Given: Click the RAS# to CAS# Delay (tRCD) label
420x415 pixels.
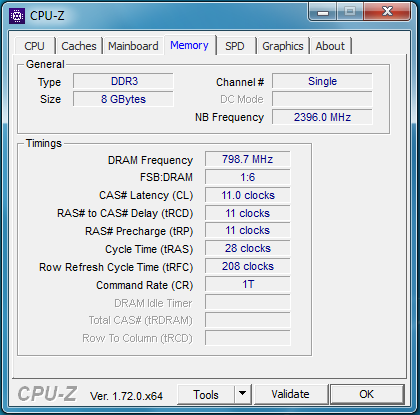Looking at the screenshot, I should [x=125, y=213].
